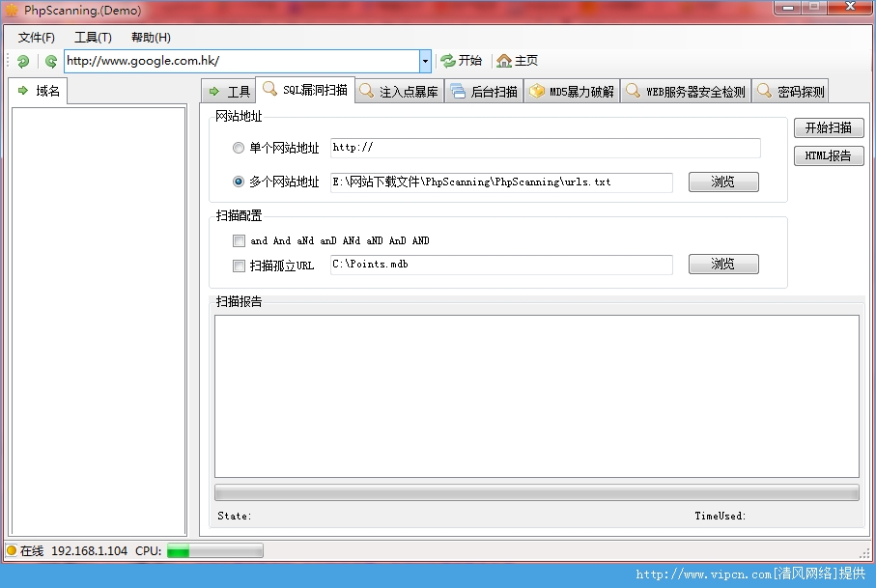Viewport: 876px width, 588px height.
Task: Check the 扫描孤立URL checkbox
Action: tap(239, 266)
